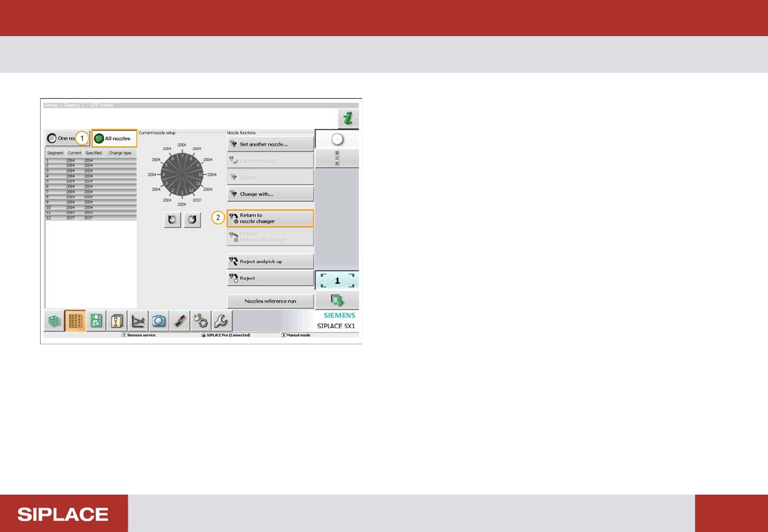
Task: Select the gantry 1 bracket button
Action: 337,281
